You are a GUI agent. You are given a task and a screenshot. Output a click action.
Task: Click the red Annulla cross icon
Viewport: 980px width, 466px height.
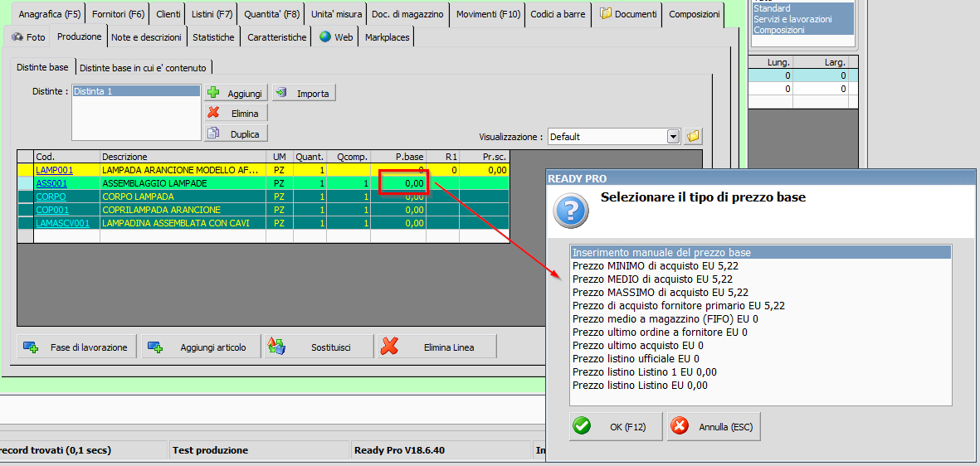coord(680,427)
